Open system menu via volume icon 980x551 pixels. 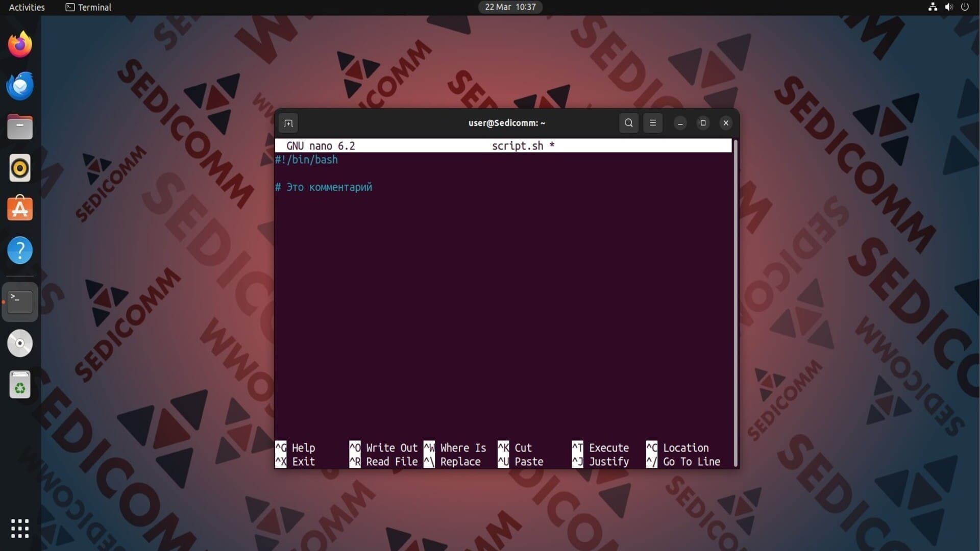(948, 7)
